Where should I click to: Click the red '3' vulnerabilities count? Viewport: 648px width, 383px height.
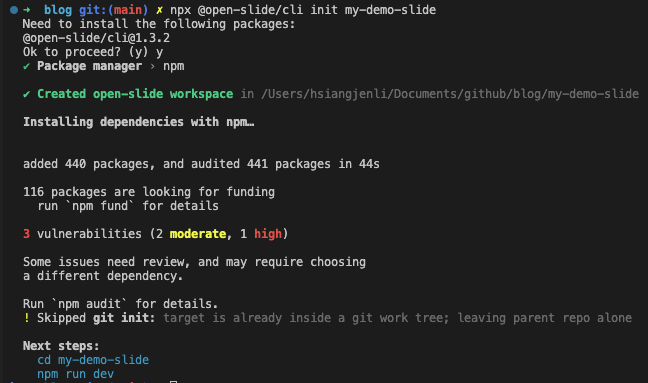[26, 234]
